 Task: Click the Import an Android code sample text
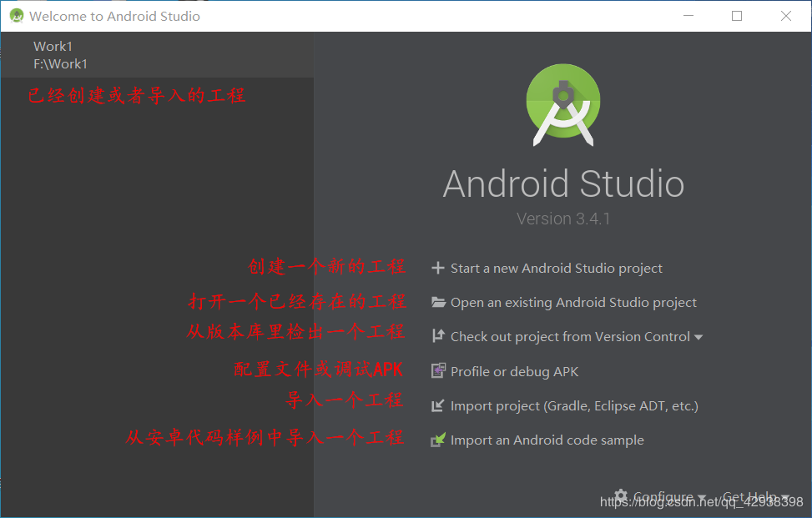coord(546,440)
